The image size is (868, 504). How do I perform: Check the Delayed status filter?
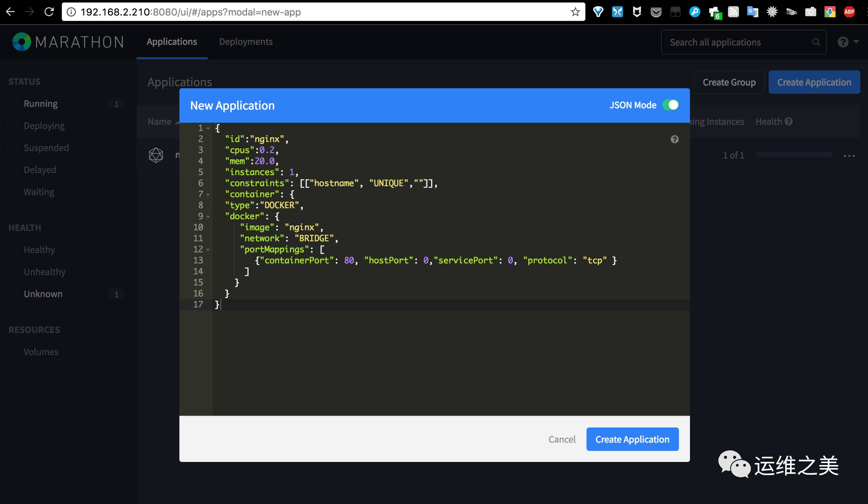(12, 170)
